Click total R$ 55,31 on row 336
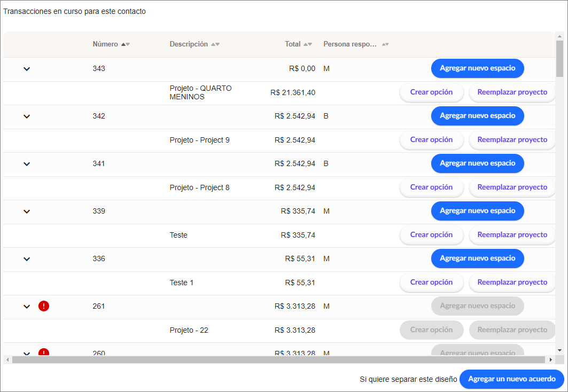This screenshot has height=392, width=568. pos(300,258)
